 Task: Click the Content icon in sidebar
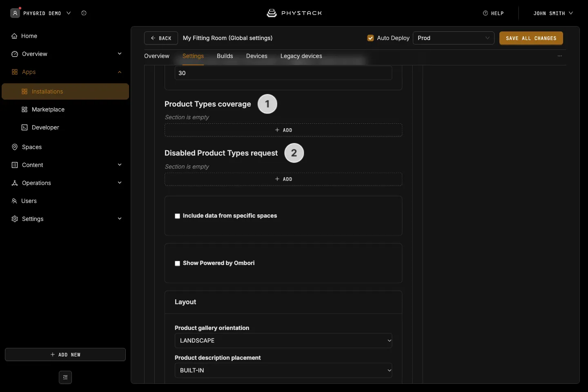pos(15,165)
